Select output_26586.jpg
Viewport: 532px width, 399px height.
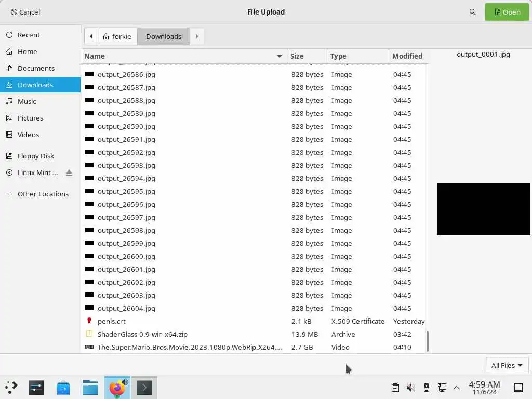click(x=253, y=74)
